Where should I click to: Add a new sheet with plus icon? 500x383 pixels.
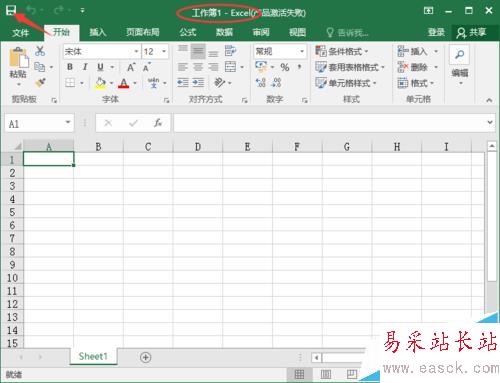[x=145, y=357]
